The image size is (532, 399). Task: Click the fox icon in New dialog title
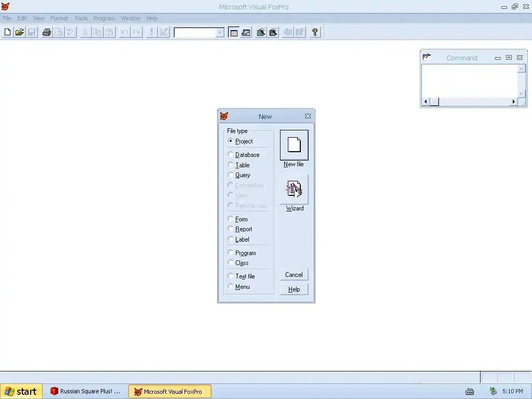pyautogui.click(x=224, y=116)
